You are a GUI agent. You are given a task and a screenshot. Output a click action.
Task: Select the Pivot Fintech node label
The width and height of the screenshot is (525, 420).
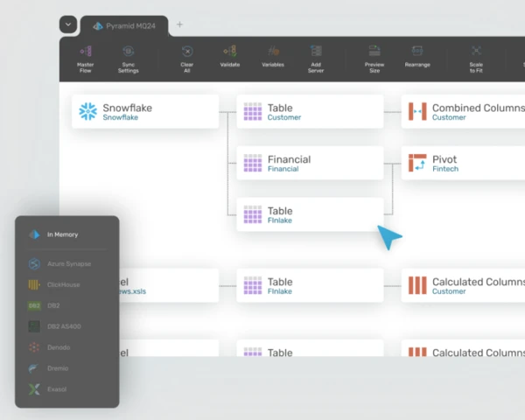445,163
